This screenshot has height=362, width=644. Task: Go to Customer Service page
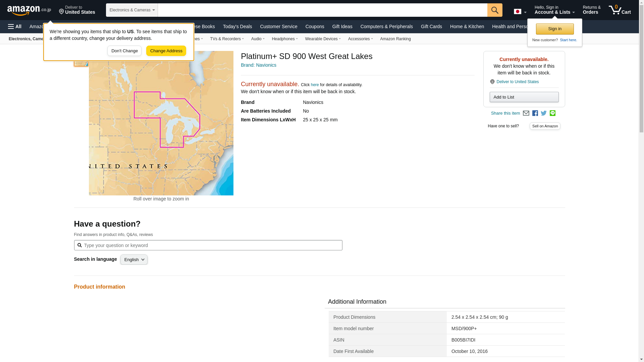[x=278, y=26]
